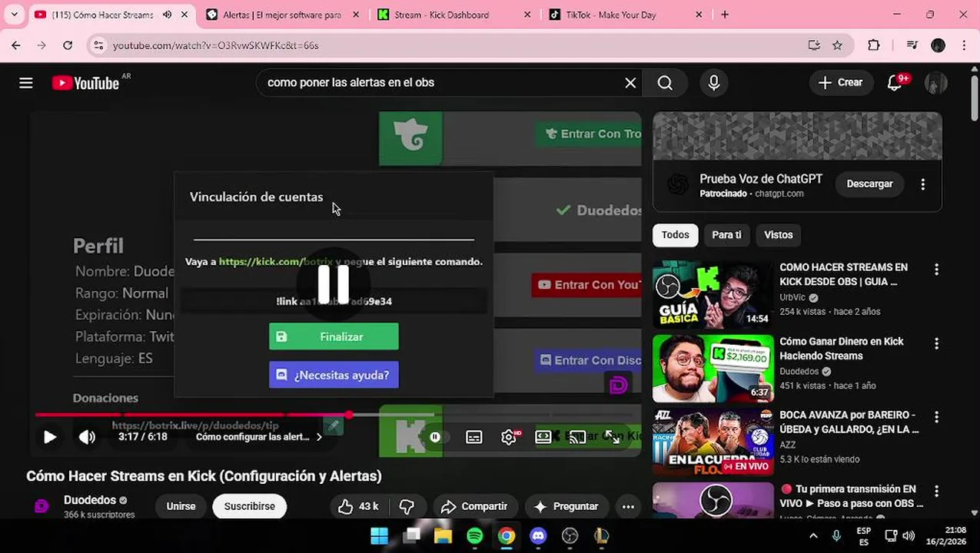The height and width of the screenshot is (553, 980).
Task: Click the Preguntar button
Action: tap(566, 506)
